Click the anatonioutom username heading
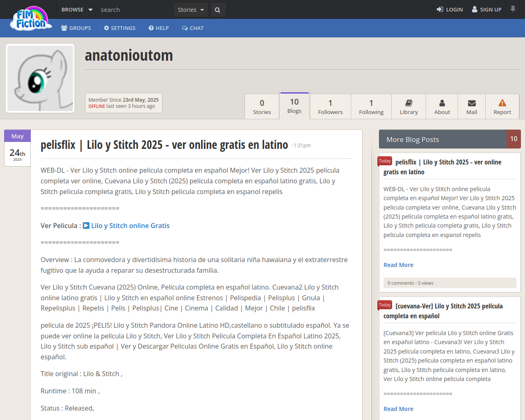525x420 pixels. pos(129,55)
